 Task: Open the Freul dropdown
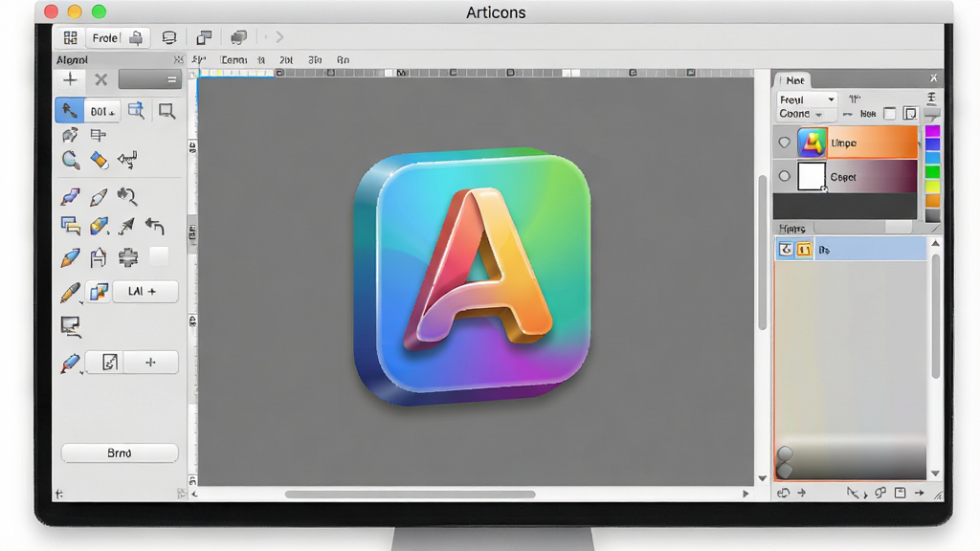806,99
